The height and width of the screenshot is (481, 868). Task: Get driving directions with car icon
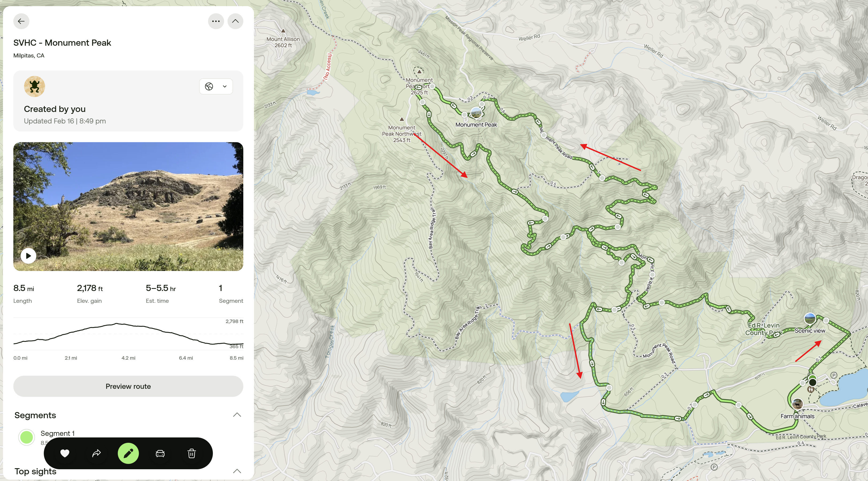tap(160, 453)
